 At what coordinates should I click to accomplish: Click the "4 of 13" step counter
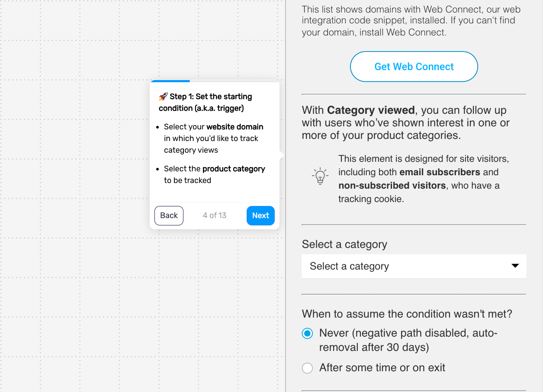(x=215, y=215)
